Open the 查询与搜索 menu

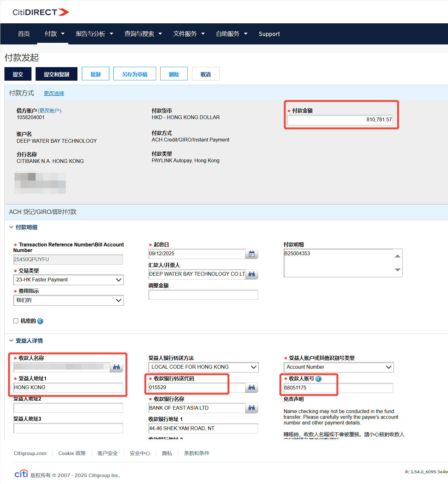pos(143,34)
